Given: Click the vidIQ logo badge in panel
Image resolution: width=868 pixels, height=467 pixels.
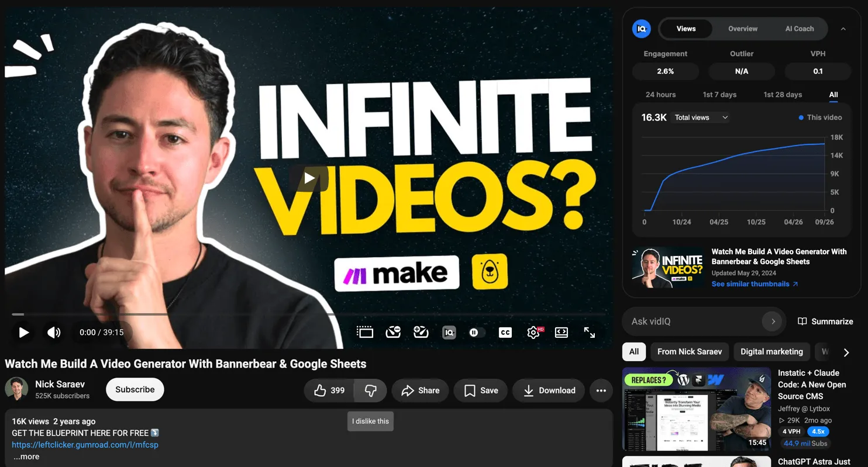Looking at the screenshot, I should [x=642, y=29].
